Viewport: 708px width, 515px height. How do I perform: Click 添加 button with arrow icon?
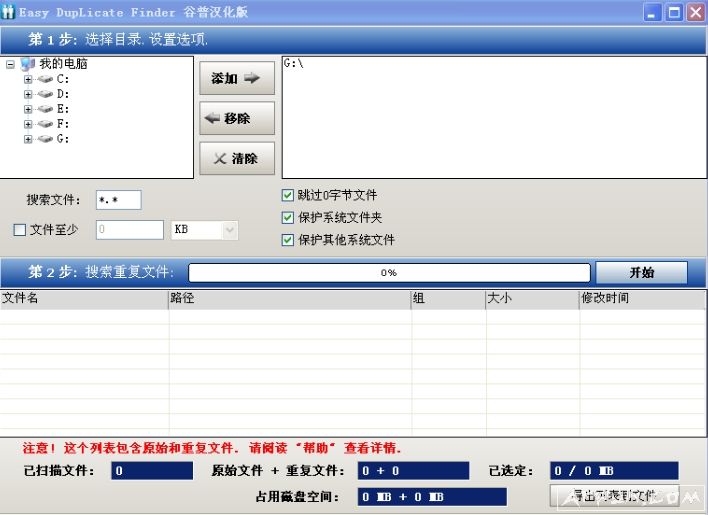click(x=237, y=78)
